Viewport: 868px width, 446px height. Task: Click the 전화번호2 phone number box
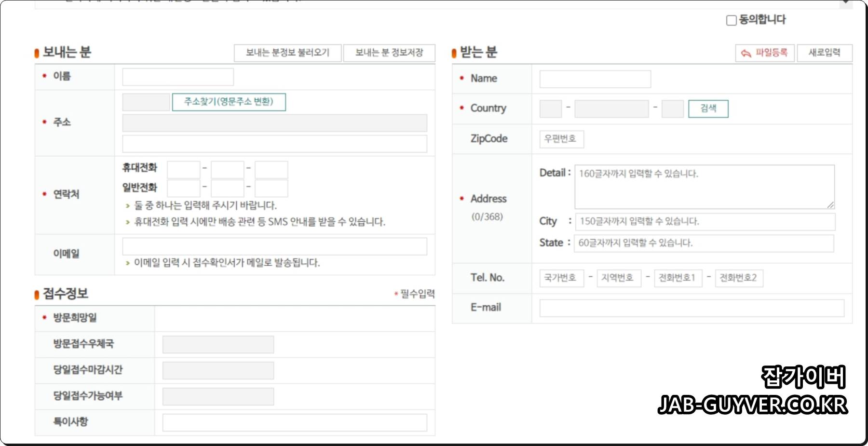739,278
